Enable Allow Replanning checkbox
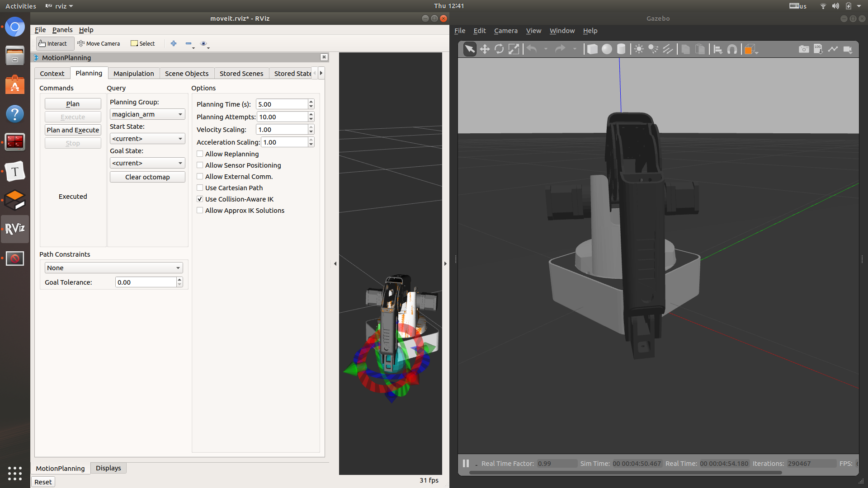868x488 pixels. [200, 154]
